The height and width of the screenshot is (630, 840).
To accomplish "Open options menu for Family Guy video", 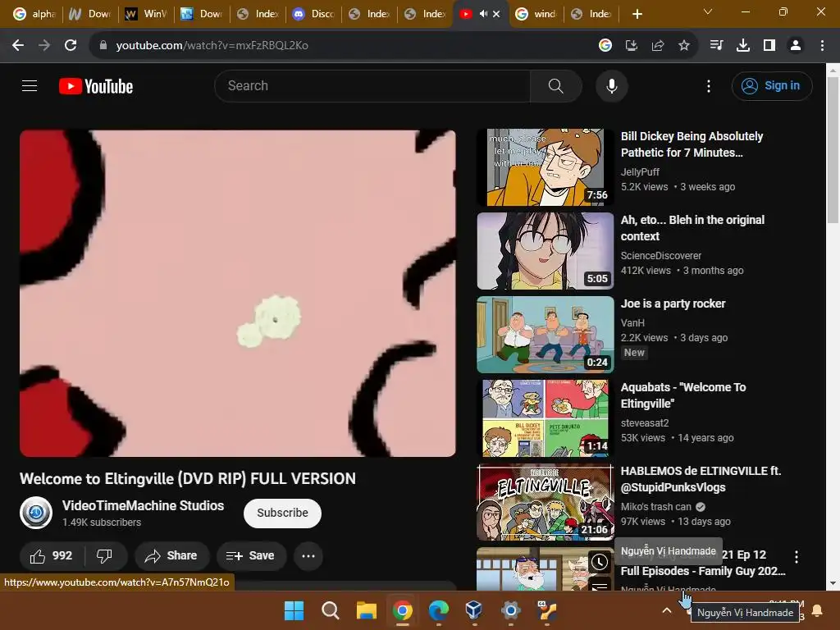I will 797,557.
